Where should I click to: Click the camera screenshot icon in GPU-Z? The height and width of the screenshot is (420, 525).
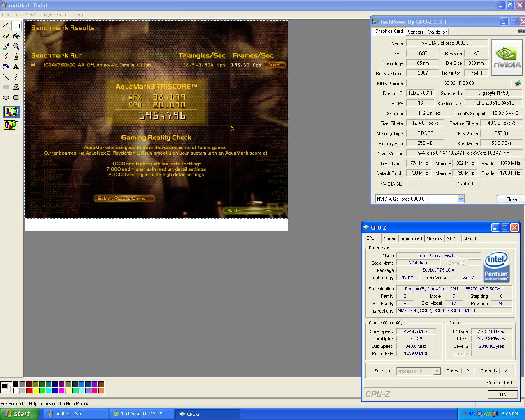coord(521,31)
